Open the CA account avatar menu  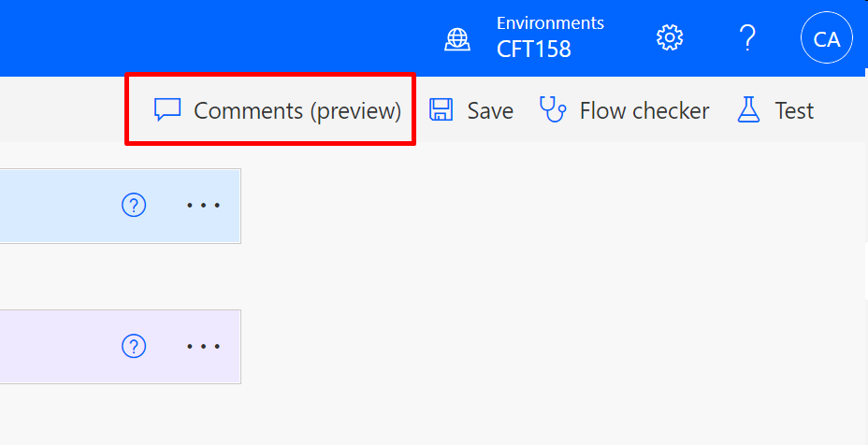pyautogui.click(x=827, y=38)
